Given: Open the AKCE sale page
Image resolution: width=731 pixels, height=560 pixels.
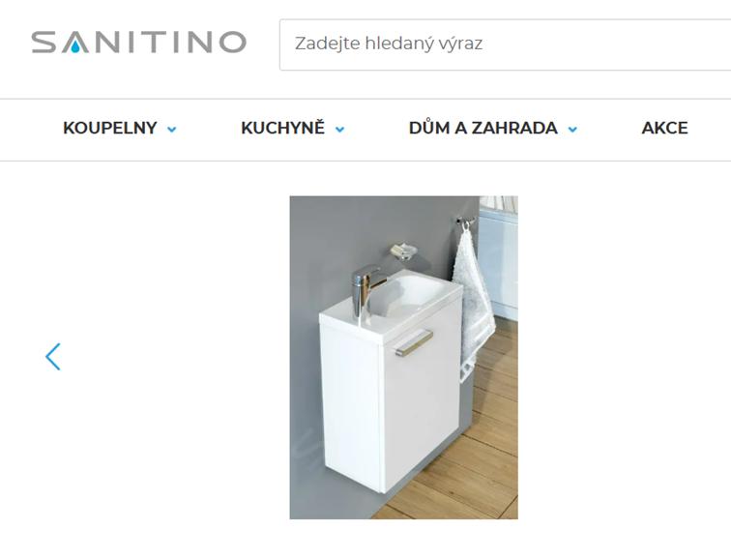Looking at the screenshot, I should tap(665, 129).
